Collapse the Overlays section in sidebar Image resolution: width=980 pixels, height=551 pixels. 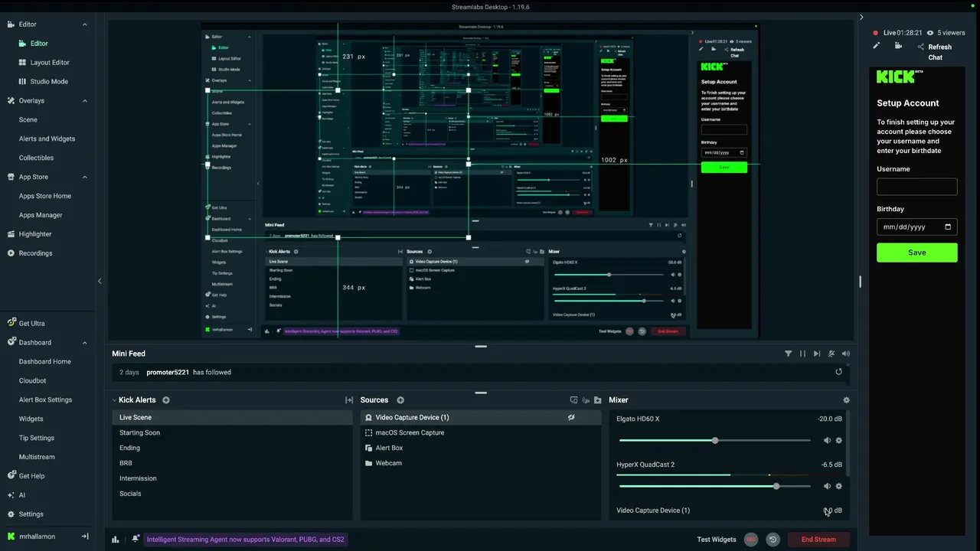[85, 101]
